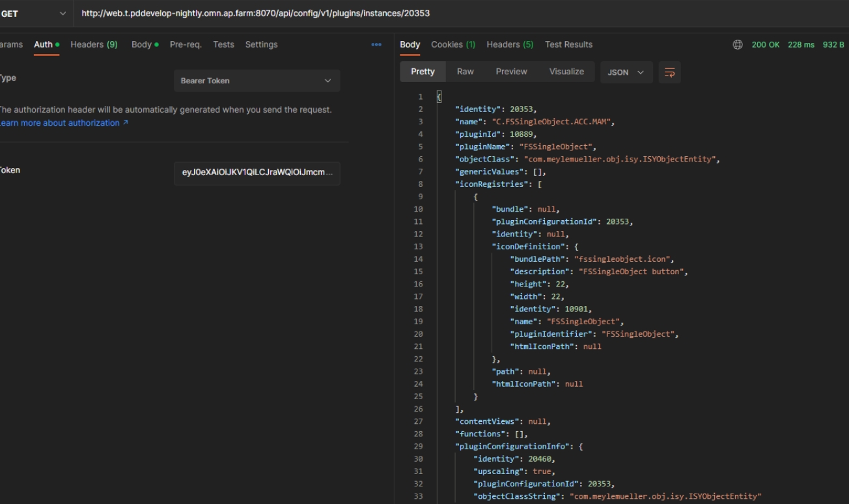The height and width of the screenshot is (504, 849).
Task: Go to the request Tests tab
Action: coord(223,45)
